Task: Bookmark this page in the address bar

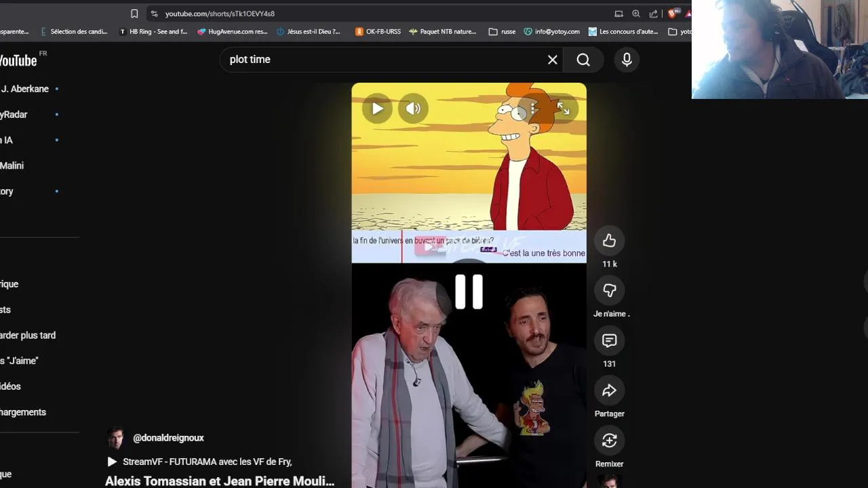Action: pos(134,14)
